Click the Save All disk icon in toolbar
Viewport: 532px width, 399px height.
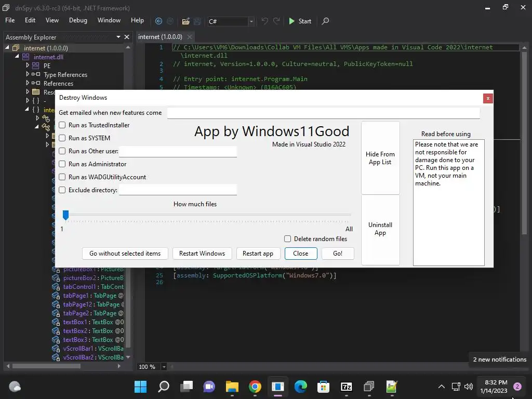[197, 21]
